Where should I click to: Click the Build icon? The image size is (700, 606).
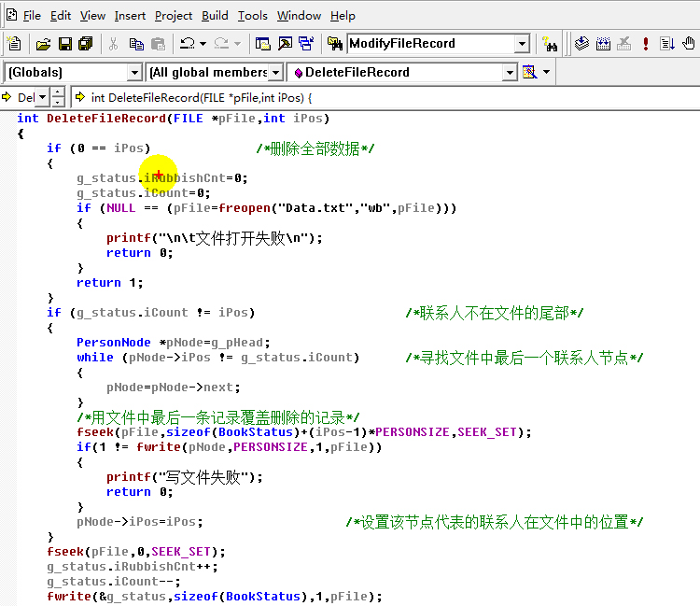pyautogui.click(x=603, y=43)
